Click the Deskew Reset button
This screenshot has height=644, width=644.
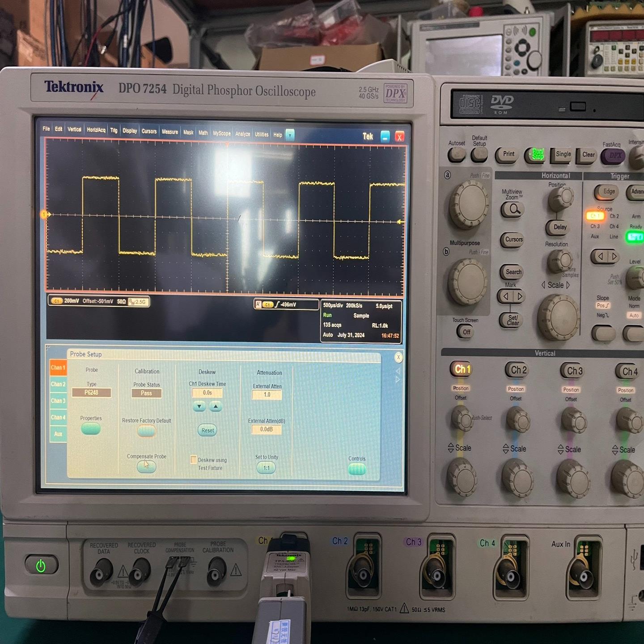(208, 430)
